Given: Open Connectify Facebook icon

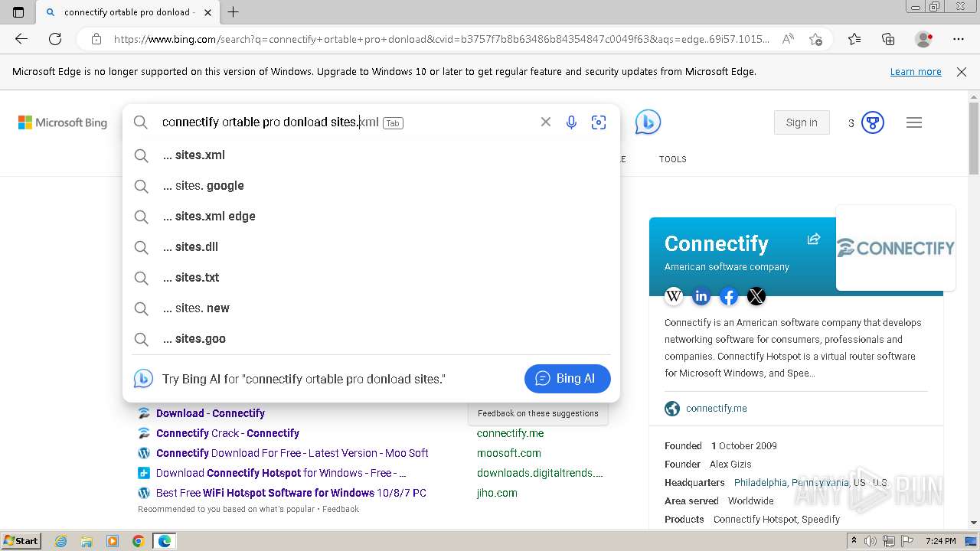Looking at the screenshot, I should [729, 296].
